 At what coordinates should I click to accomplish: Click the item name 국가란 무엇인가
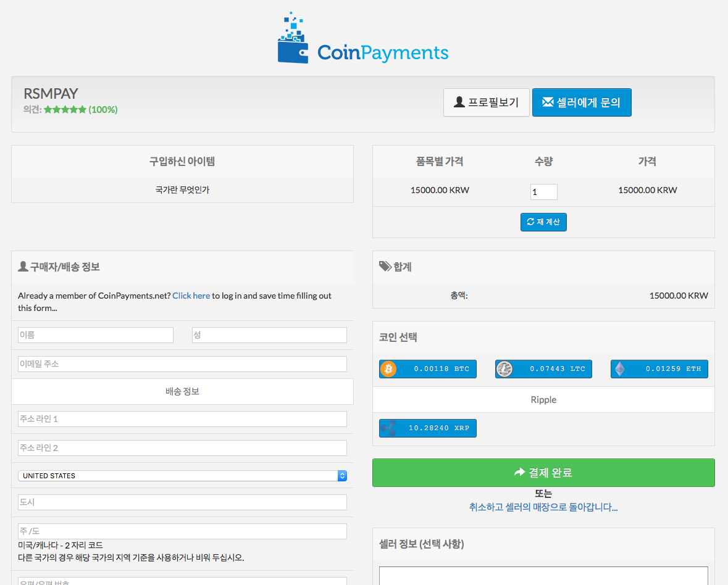(183, 189)
